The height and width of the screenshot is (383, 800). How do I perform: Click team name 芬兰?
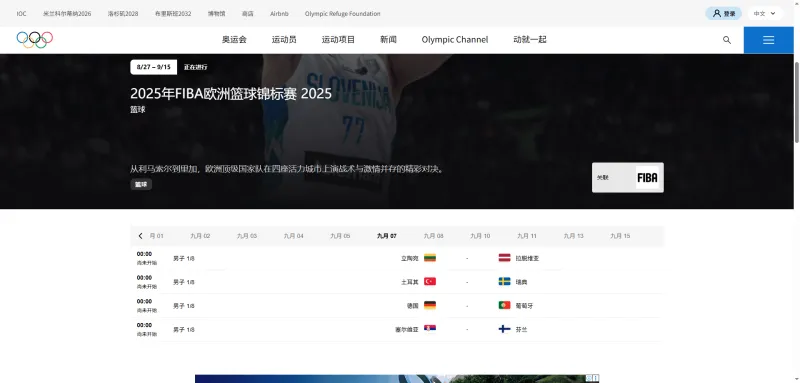point(521,329)
